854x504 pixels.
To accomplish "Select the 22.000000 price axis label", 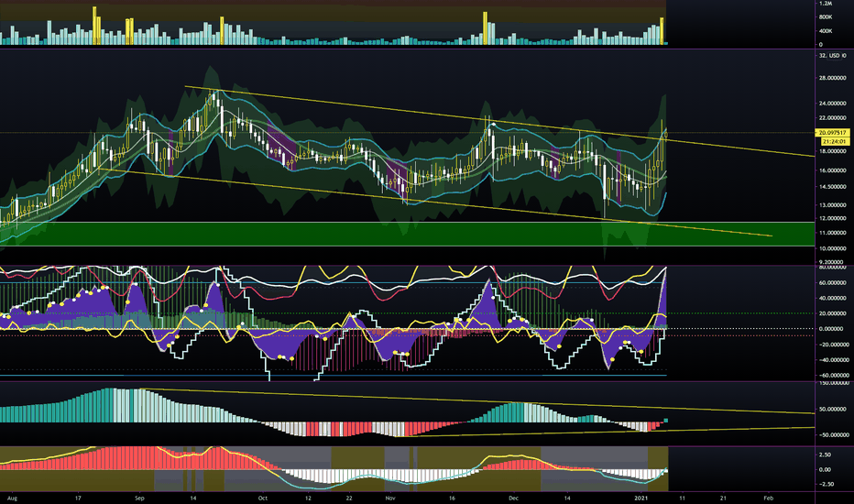I will click(x=832, y=117).
